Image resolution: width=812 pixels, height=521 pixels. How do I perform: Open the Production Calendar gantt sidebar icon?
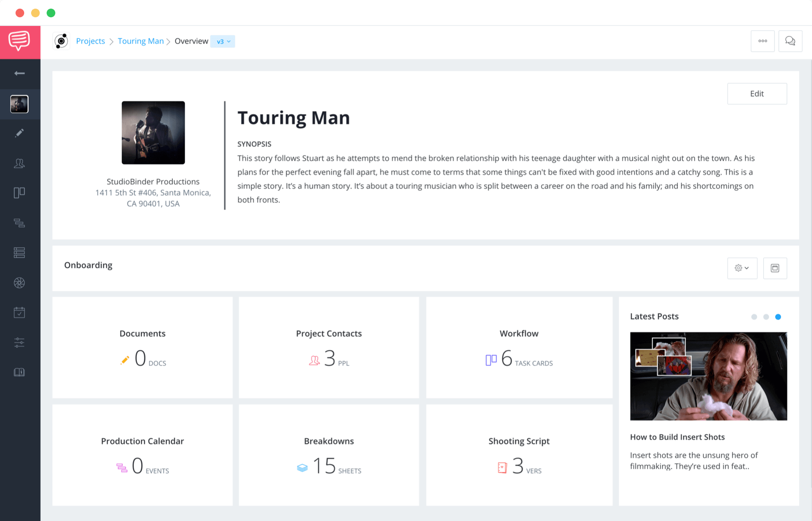click(19, 222)
